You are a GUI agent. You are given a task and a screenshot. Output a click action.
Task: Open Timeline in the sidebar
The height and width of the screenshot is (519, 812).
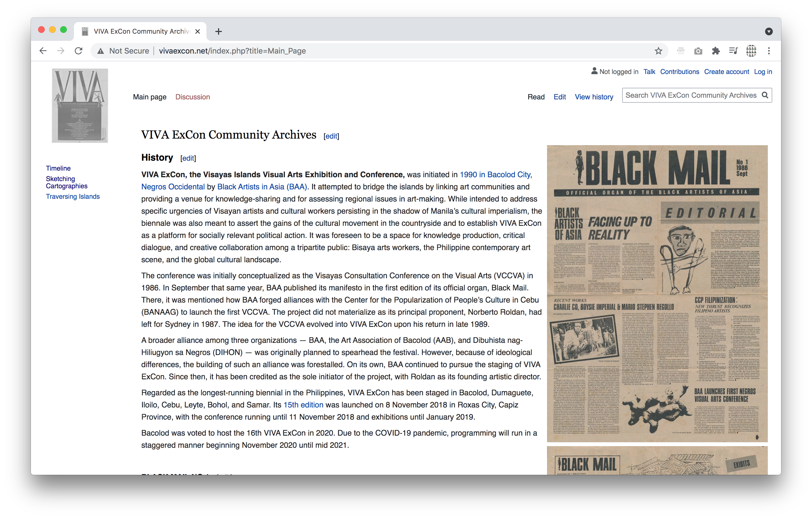tap(58, 168)
